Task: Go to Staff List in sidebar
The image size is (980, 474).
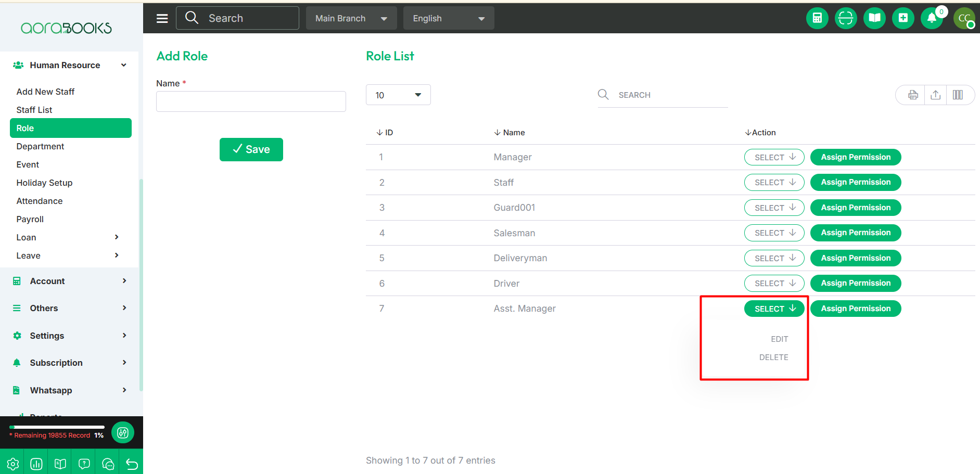Action: click(x=34, y=110)
